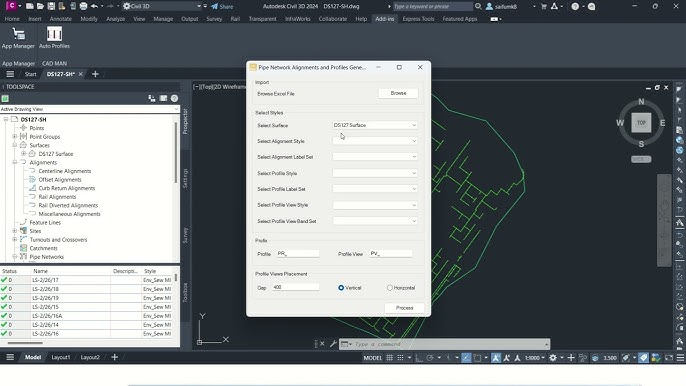This screenshot has width=686, height=386.
Task: Open the Help question mark icon
Action: [x=575, y=6]
